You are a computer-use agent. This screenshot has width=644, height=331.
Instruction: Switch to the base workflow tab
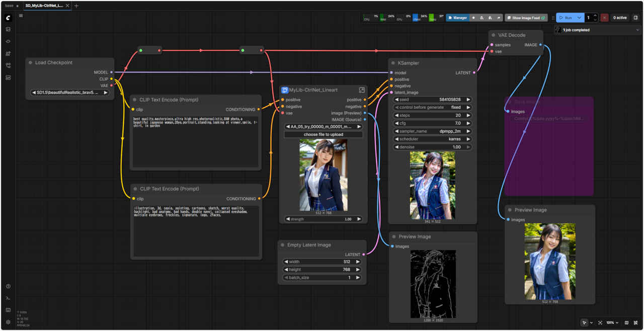[x=10, y=6]
